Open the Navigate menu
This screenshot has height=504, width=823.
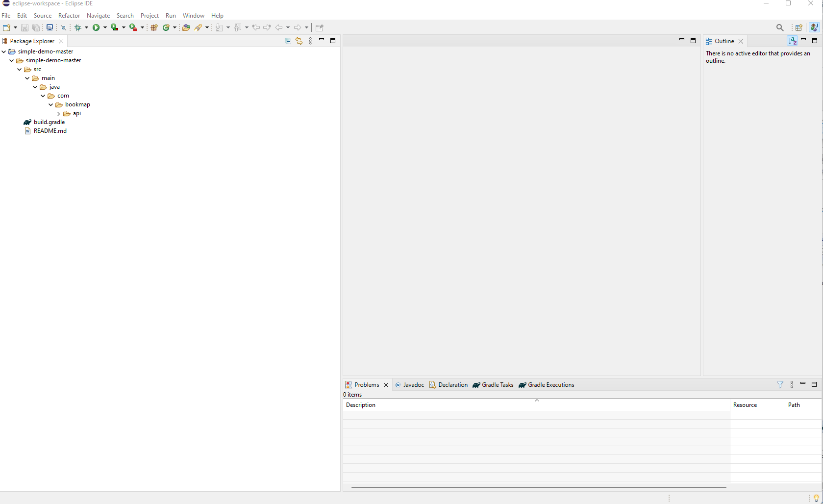coord(98,15)
